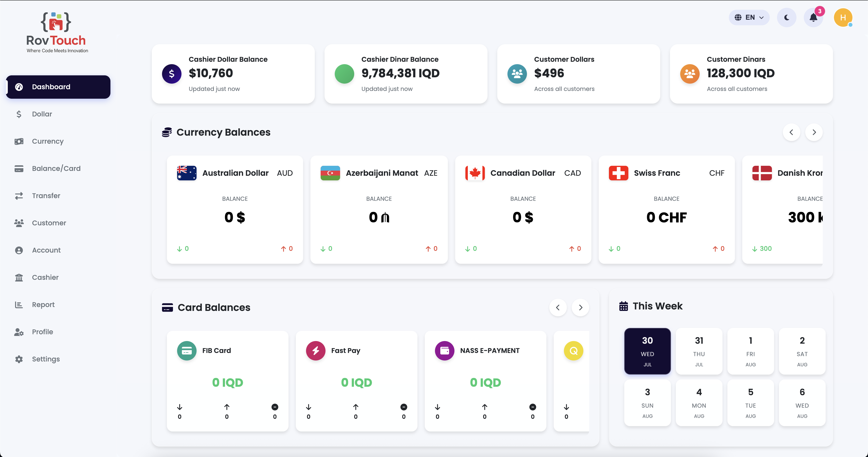Click the teal people icon in Customer Dollars
The image size is (868, 457).
(517, 74)
